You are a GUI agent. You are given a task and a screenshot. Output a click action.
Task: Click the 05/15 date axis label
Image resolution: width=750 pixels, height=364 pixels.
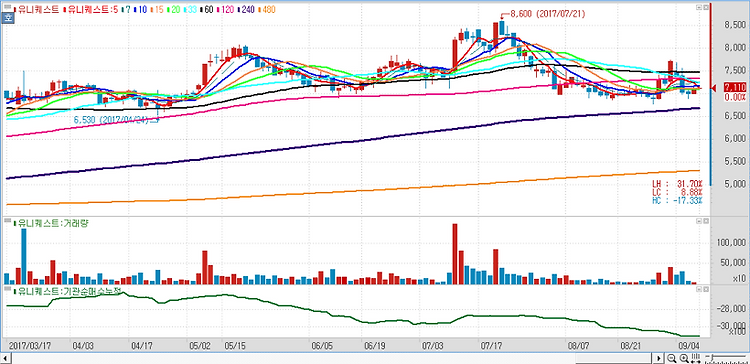(234, 345)
